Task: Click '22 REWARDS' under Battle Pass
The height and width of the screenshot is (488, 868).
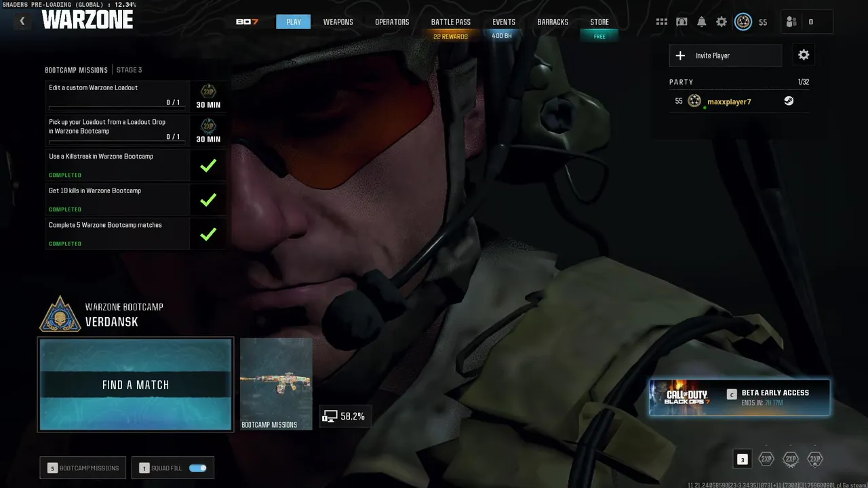Action: (x=451, y=37)
